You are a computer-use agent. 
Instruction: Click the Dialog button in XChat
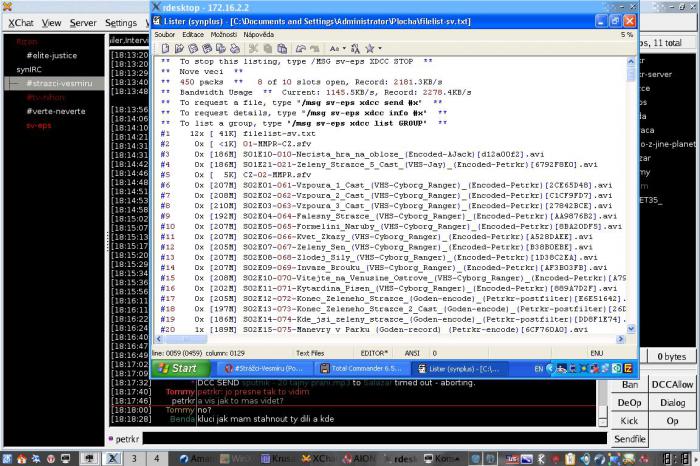[x=672, y=403]
